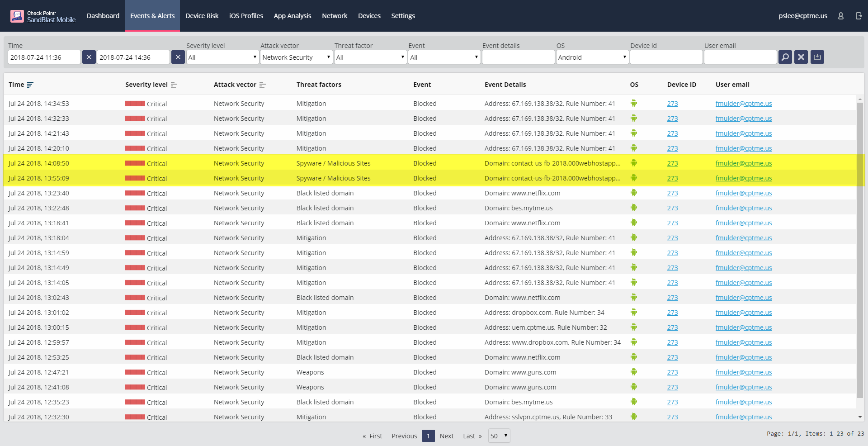The height and width of the screenshot is (446, 868).
Task: Click Android icon in 12:32:30 row
Action: tap(634, 417)
